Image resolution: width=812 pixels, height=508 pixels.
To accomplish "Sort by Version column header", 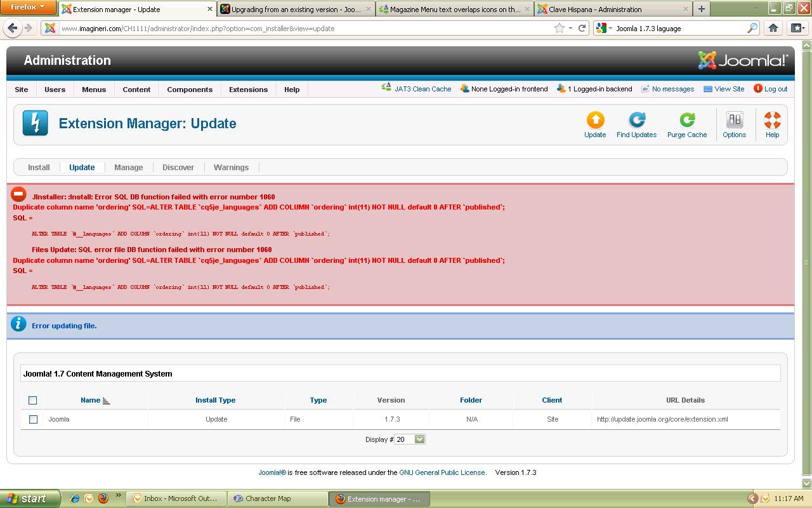I will tap(391, 400).
